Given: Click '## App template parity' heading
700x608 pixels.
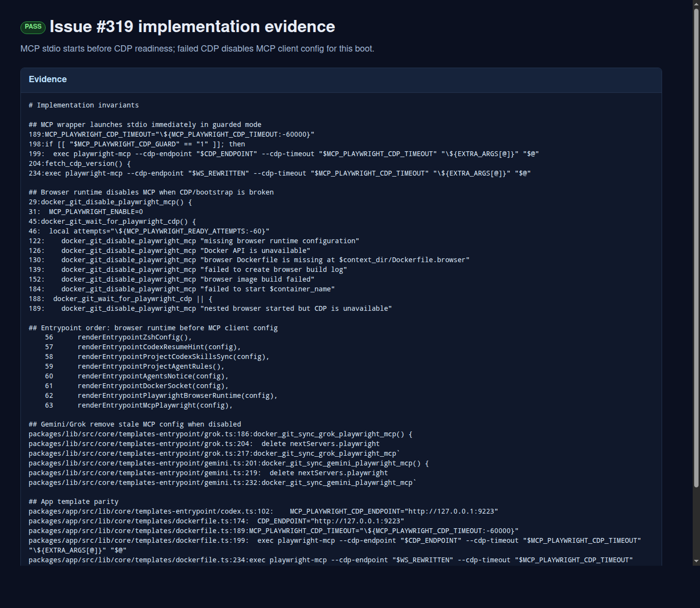Looking at the screenshot, I should click(x=73, y=502).
